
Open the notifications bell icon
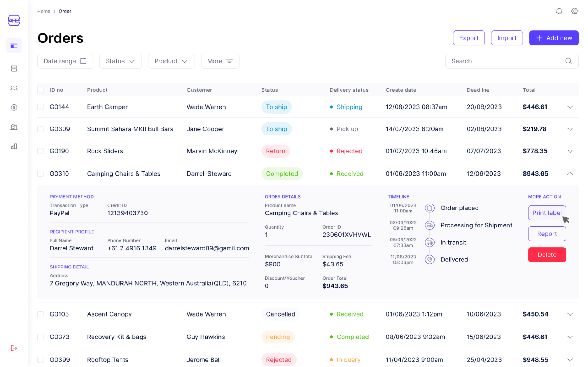[x=559, y=11]
